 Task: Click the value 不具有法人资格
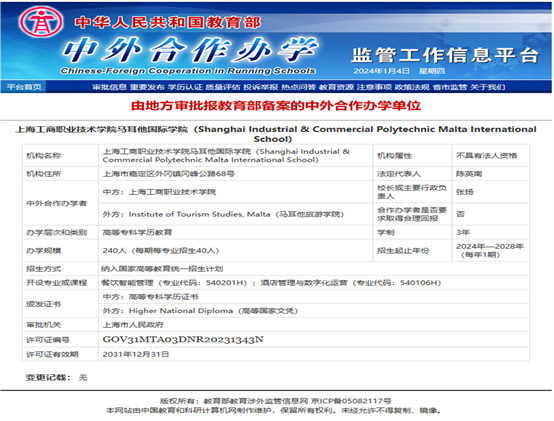click(x=487, y=156)
